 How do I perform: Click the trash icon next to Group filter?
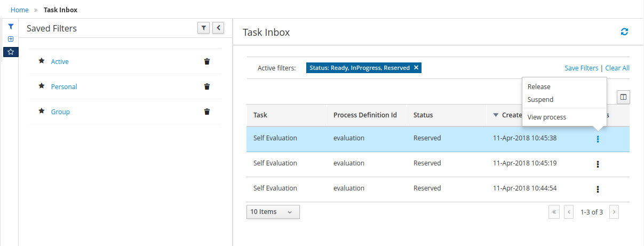[207, 112]
